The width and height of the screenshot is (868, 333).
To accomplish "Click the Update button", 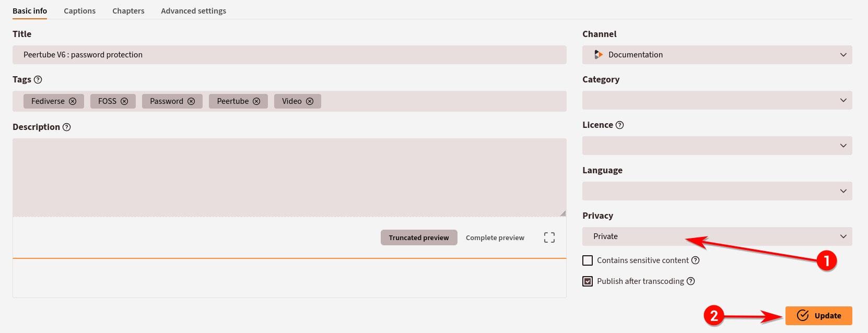I will (818, 315).
